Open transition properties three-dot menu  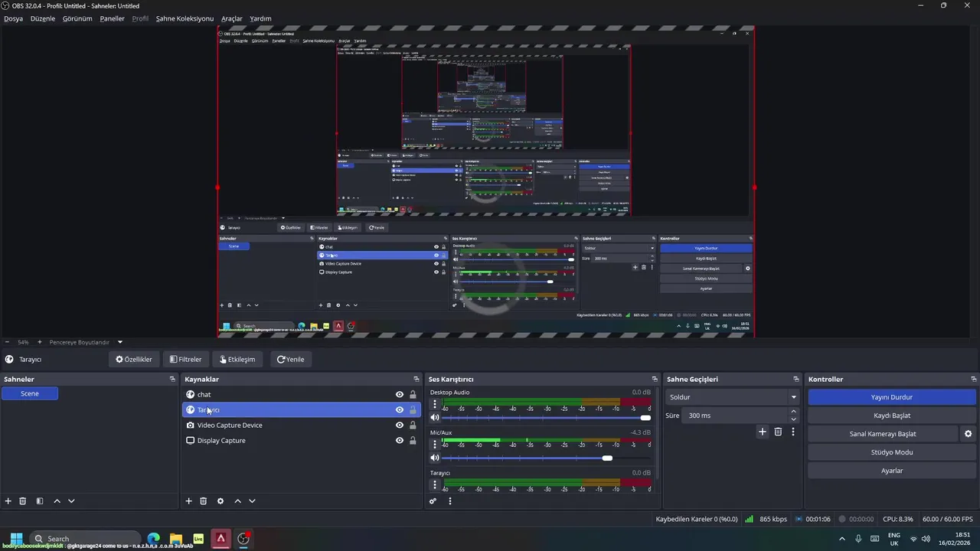(x=793, y=432)
